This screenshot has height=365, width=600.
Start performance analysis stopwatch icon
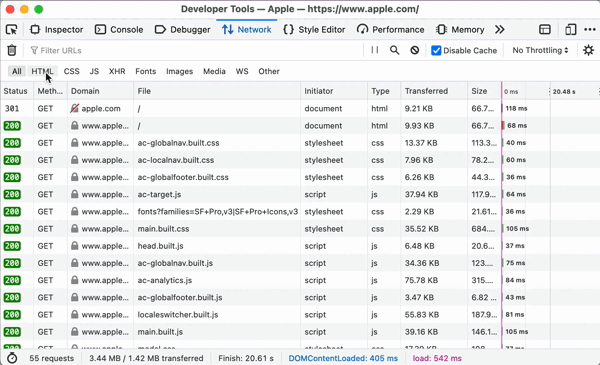pyautogui.click(x=12, y=358)
